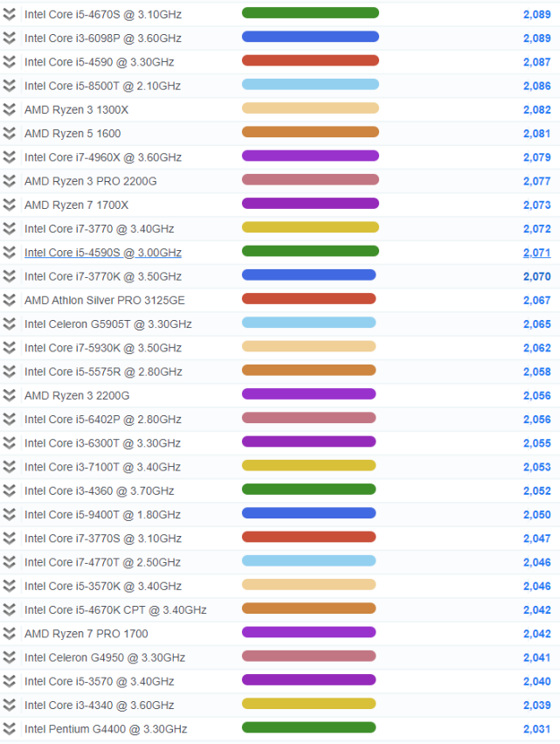Screen dimensions: 560x744
Task: Open the Intel Pentium G4400 @ 3.30GHz link
Action: coord(106,729)
